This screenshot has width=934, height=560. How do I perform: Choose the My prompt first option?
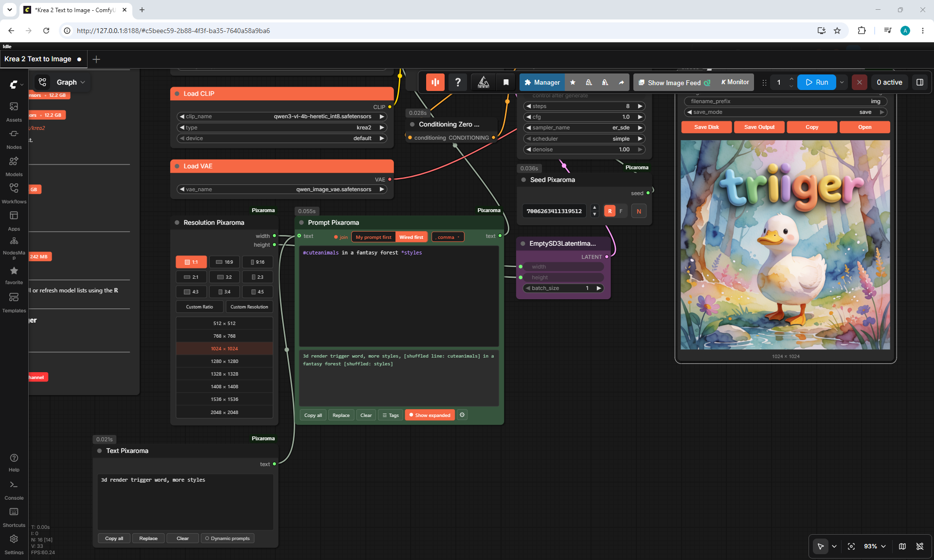click(374, 237)
